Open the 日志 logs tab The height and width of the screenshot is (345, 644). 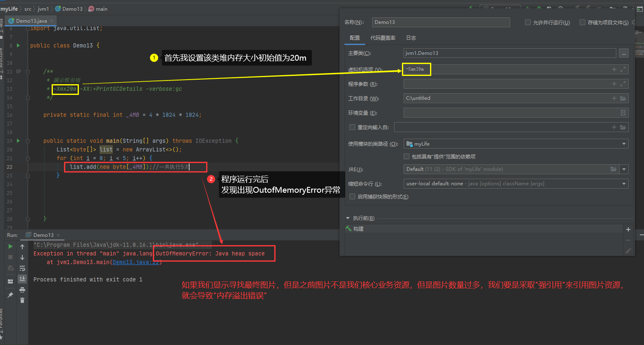point(411,38)
